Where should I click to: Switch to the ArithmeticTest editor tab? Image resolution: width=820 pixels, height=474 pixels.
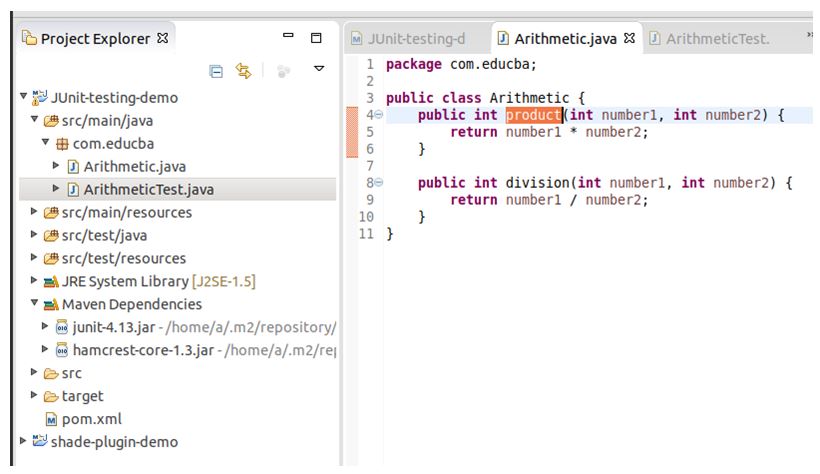718,39
